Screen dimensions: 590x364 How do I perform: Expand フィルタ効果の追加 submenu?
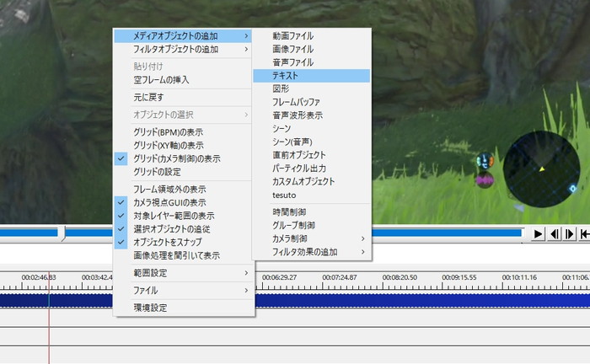click(312, 252)
